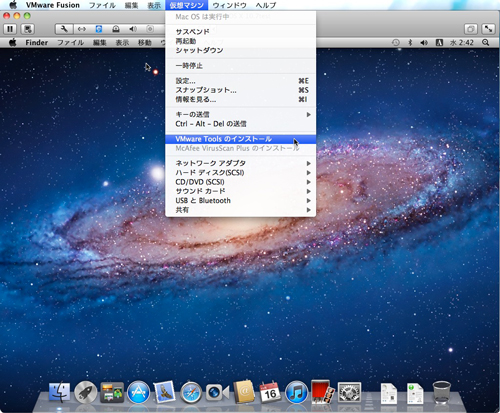Click the Time Machine icon in guest menu bar

click(396, 42)
